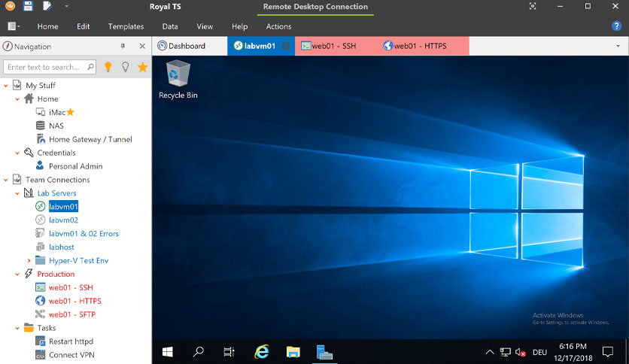Open Task View on remote taskbar
The height and width of the screenshot is (364, 629).
[x=229, y=352]
